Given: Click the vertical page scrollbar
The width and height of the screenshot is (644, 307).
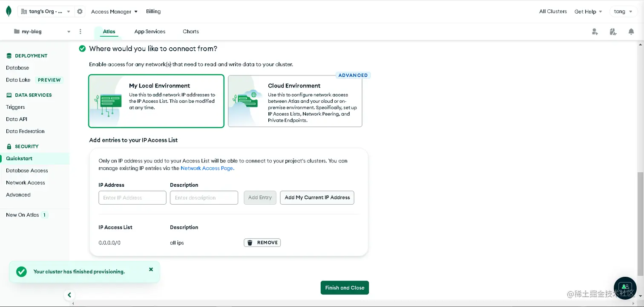Looking at the screenshot, I should click(641, 224).
